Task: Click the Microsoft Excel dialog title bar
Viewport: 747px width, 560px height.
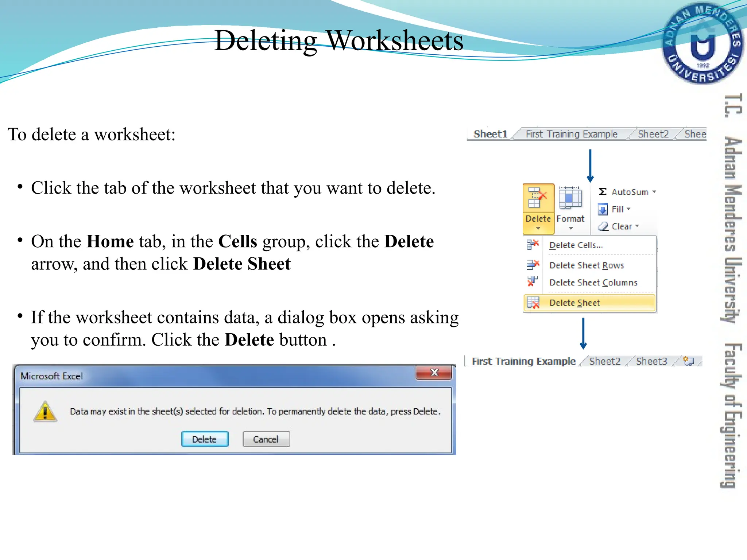Action: point(215,376)
